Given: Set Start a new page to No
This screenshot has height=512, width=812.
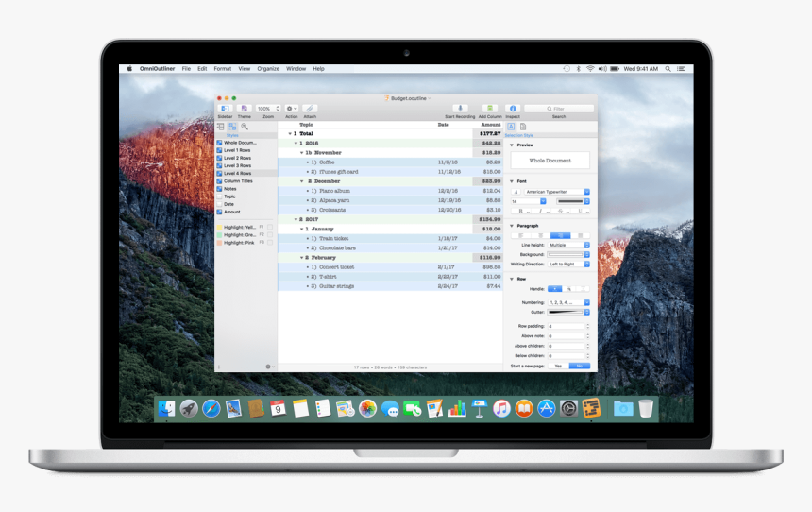Looking at the screenshot, I should [580, 366].
